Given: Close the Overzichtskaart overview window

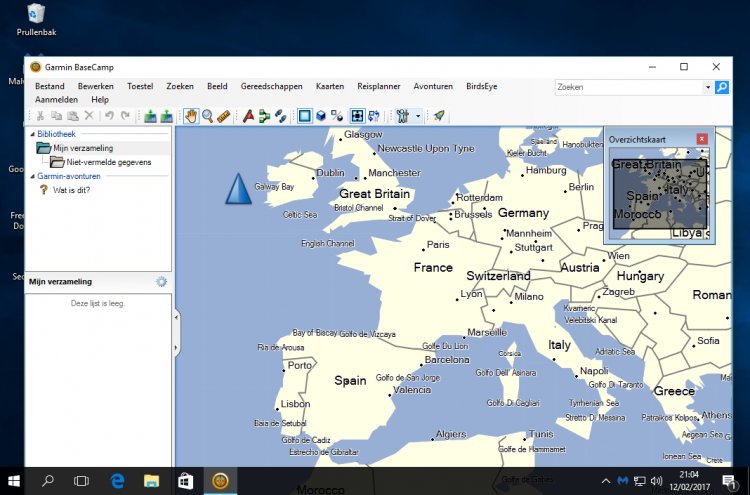Looking at the screenshot, I should (x=702, y=138).
